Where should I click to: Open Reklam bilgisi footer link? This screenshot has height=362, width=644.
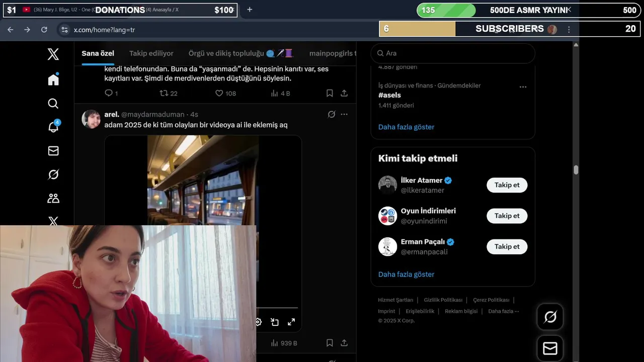(461, 311)
